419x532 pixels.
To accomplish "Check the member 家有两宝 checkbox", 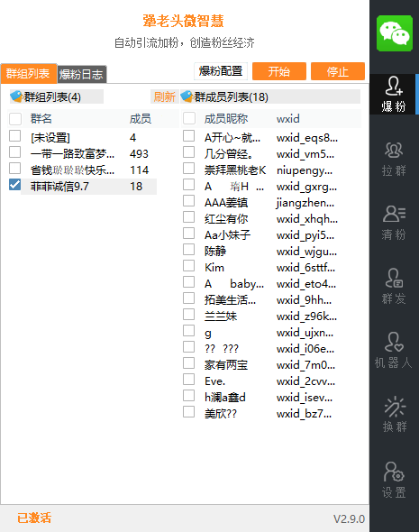I will [189, 363].
